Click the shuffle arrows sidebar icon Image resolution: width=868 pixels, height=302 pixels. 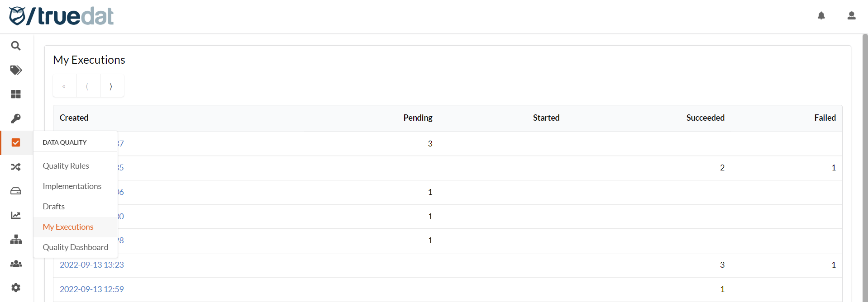[x=16, y=167]
